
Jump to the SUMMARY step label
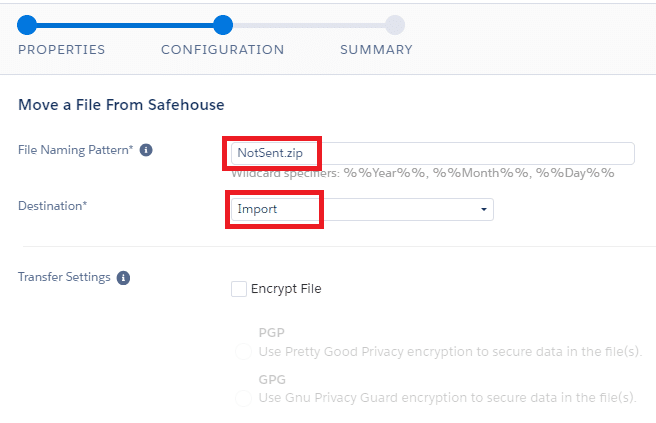[x=376, y=50]
